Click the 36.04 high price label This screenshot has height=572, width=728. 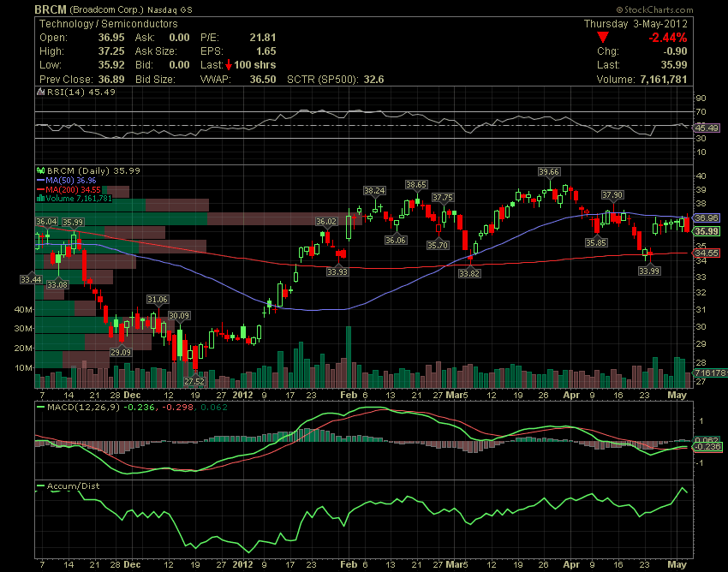[46, 222]
